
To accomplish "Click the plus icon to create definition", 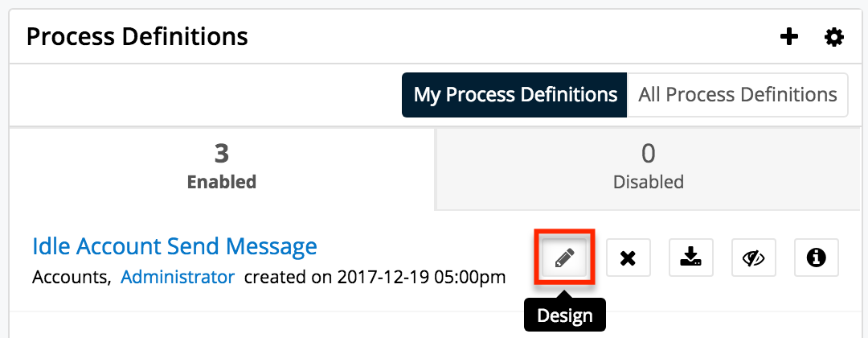I will 789,36.
